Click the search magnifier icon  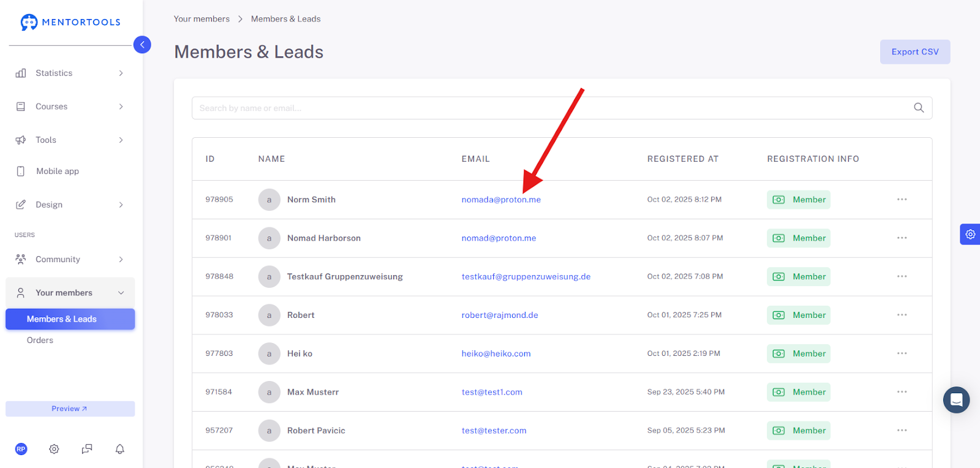(x=919, y=108)
